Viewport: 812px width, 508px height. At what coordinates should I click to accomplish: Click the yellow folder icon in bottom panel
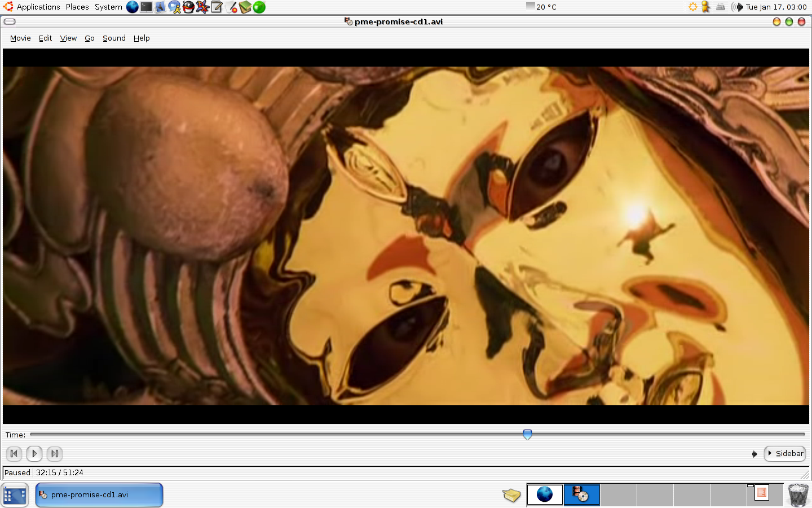511,495
